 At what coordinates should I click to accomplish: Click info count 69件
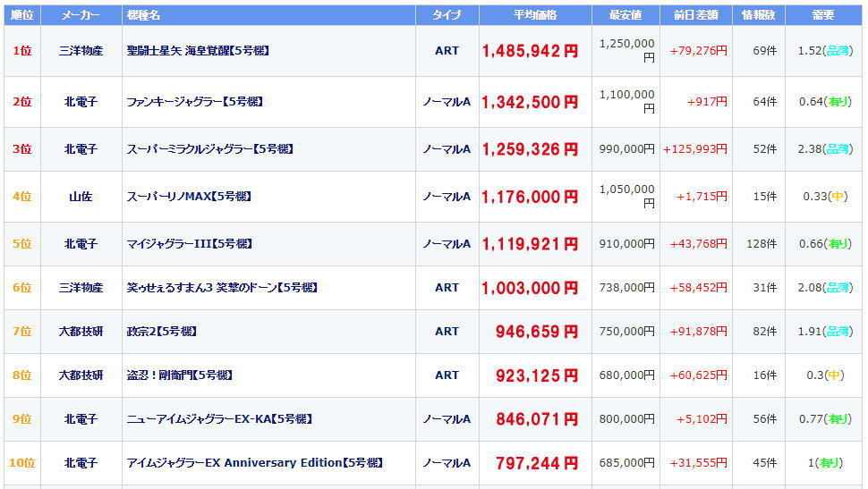764,51
